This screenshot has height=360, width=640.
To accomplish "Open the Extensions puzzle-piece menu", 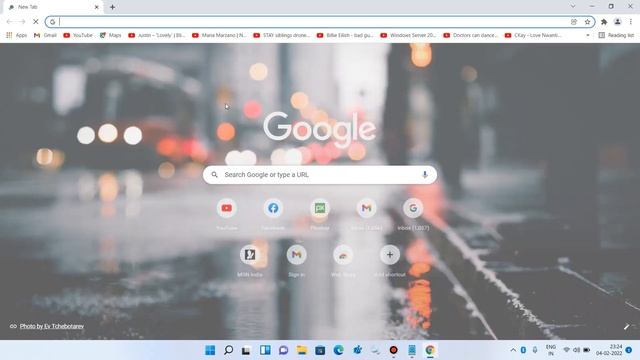I will tap(604, 22).
